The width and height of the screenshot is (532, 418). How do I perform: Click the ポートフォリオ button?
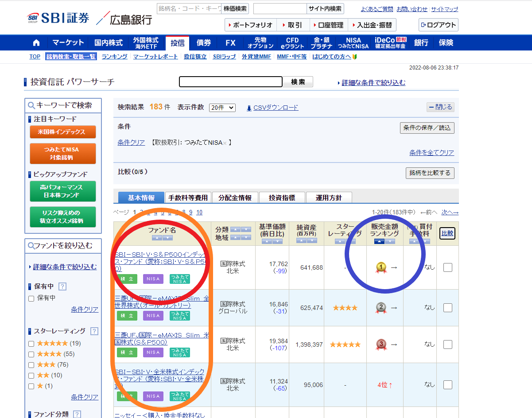pos(251,25)
